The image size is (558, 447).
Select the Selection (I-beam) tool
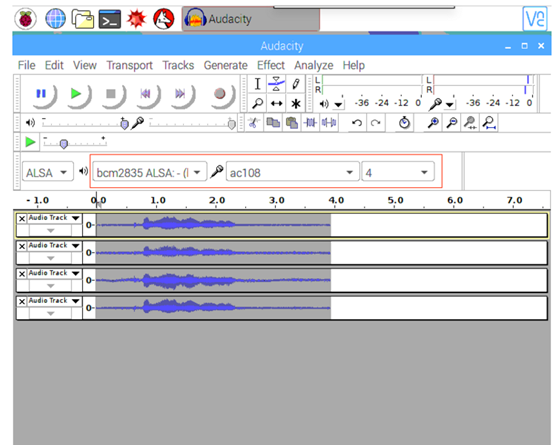tap(258, 84)
